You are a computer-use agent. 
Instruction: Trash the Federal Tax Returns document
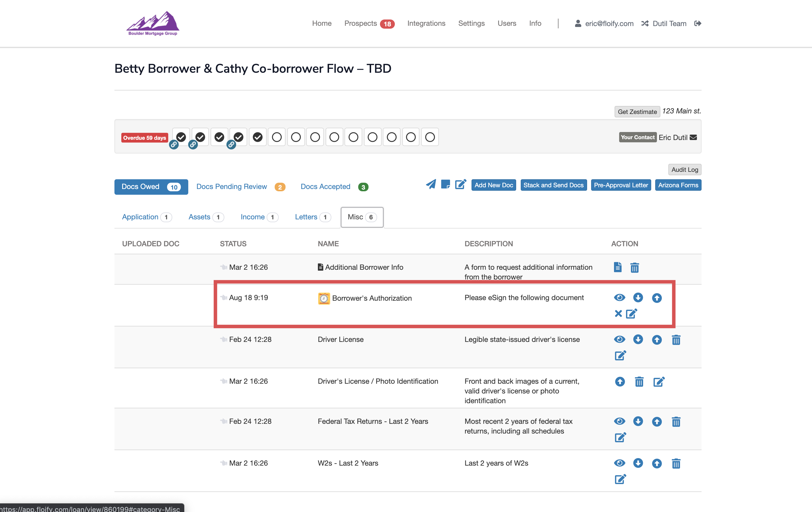676,422
